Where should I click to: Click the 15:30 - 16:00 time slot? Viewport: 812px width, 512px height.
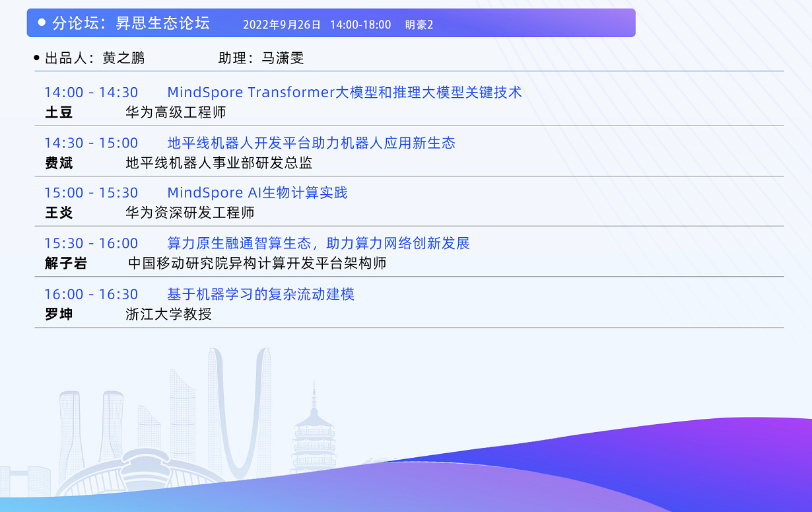[91, 244]
